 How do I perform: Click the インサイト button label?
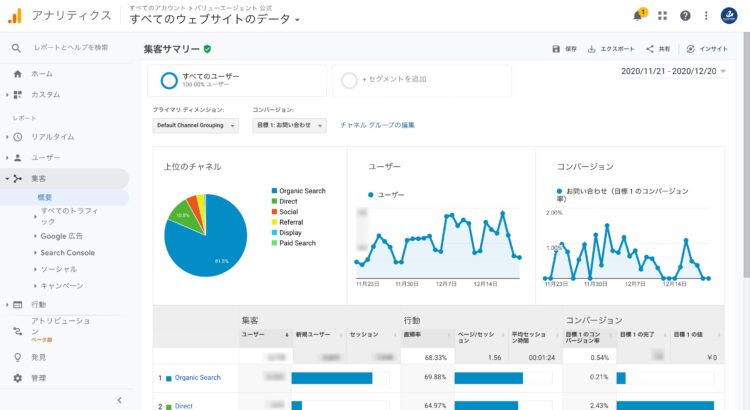coord(713,49)
